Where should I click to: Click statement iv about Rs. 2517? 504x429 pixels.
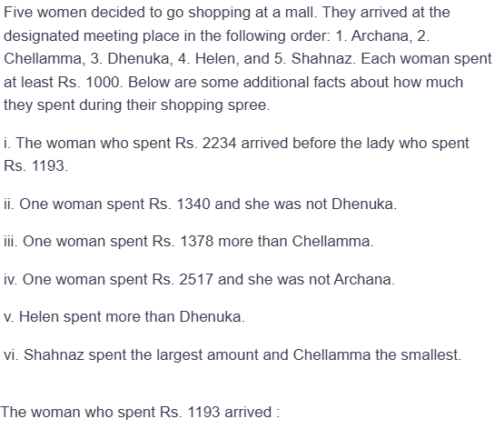point(199,279)
